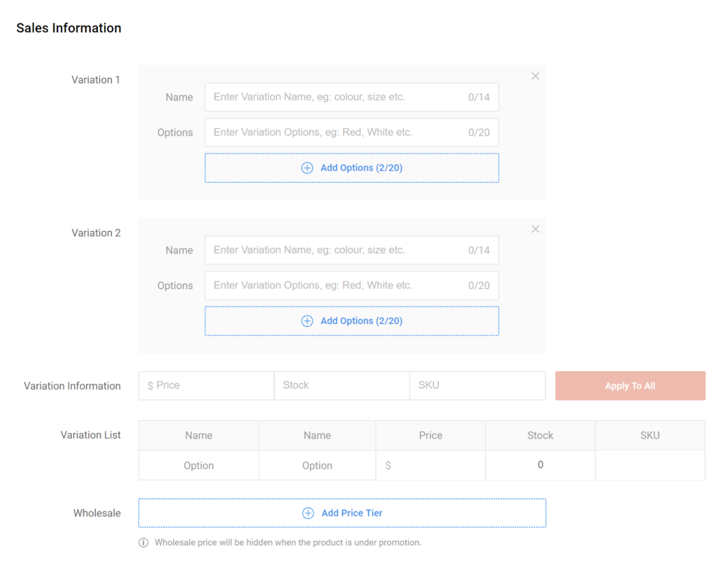
Task: Select the SKU input in Variation Information
Action: tap(477, 385)
